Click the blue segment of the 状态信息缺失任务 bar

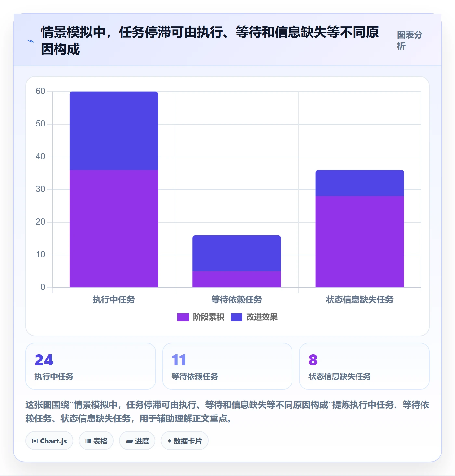(x=360, y=183)
